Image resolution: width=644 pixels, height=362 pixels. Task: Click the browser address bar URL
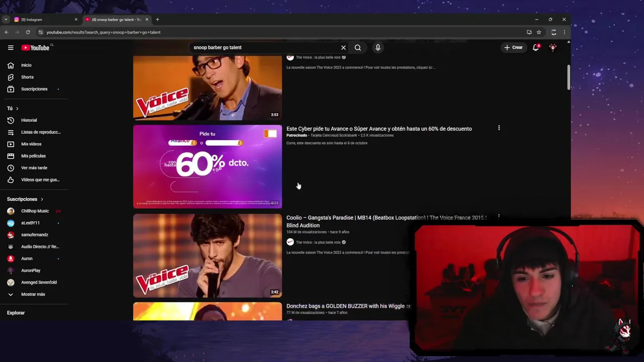[104, 32]
